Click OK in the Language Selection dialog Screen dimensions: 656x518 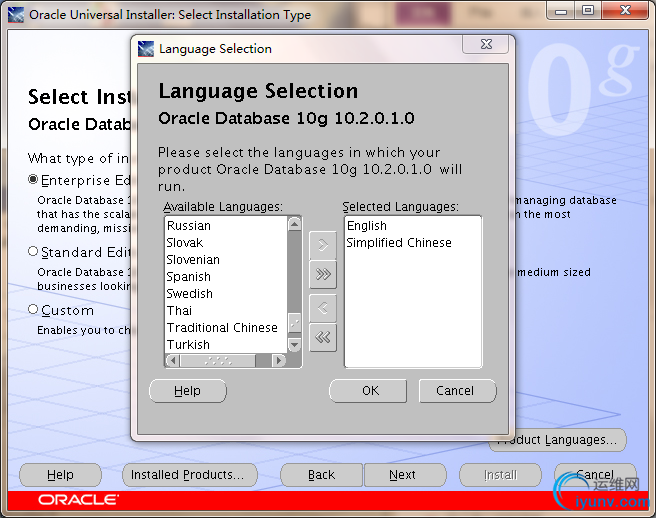[368, 391]
